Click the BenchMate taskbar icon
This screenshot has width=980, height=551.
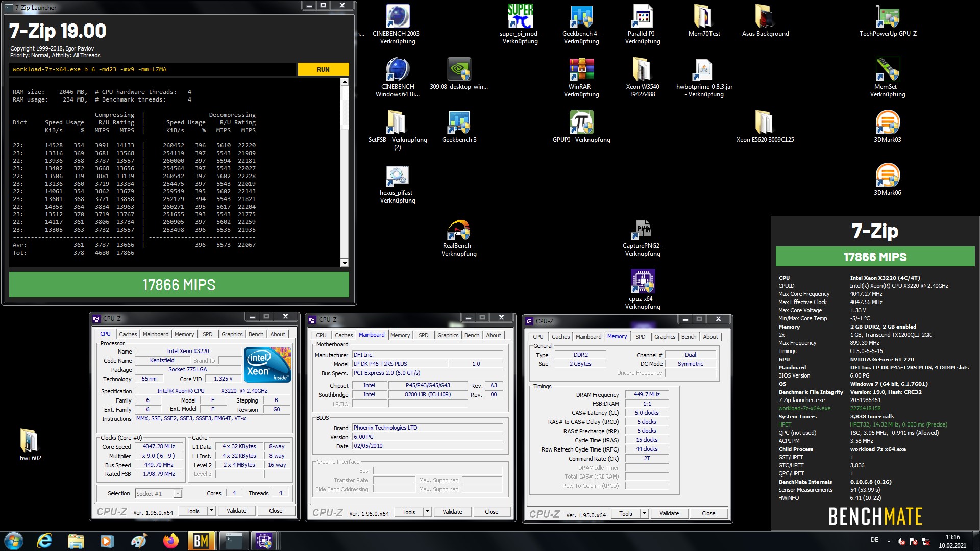[201, 541]
